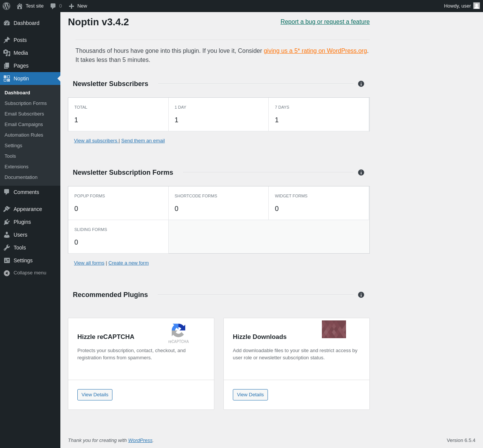Click the Noptin v3.4.2 page heading
This screenshot has height=448, width=483.
[98, 22]
